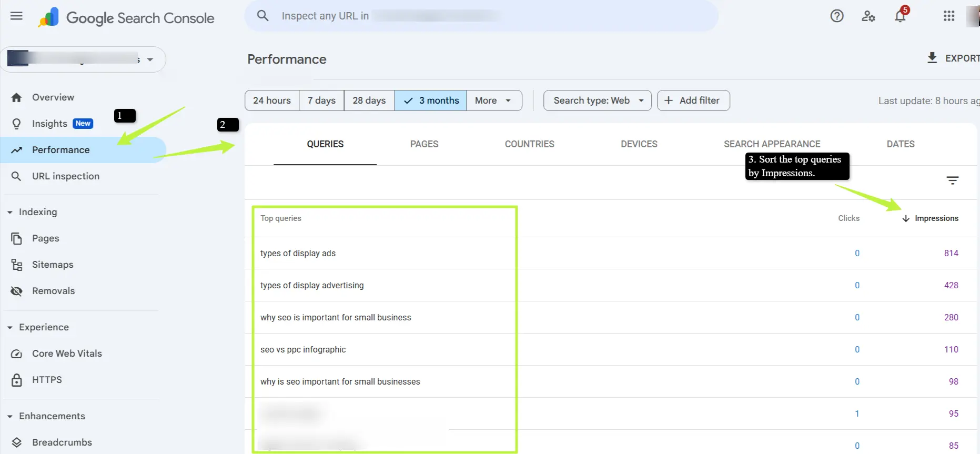This screenshot has width=980, height=454.
Task: Click the Export button
Action: tap(953, 58)
